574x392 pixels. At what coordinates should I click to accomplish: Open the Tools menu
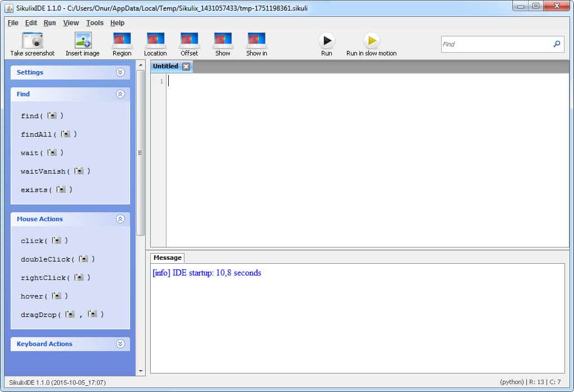tap(95, 23)
